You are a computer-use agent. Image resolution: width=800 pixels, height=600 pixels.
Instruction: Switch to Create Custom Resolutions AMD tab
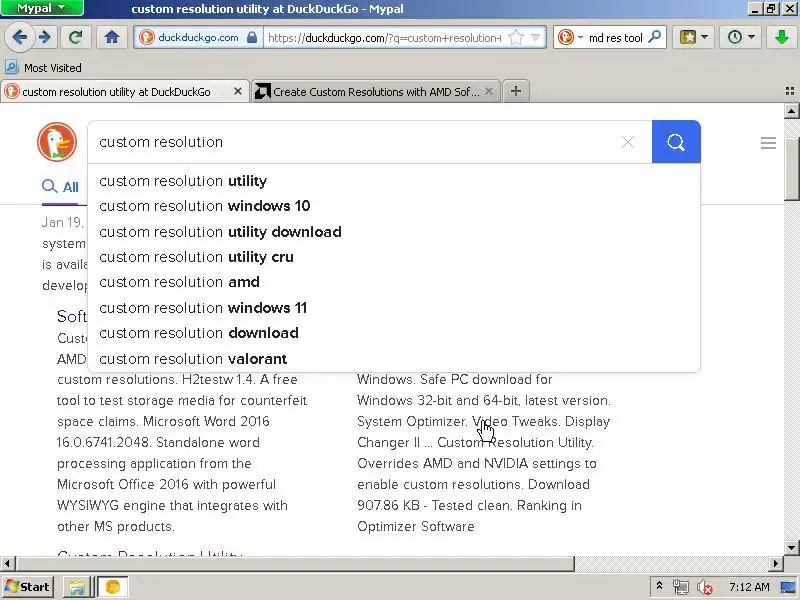click(x=375, y=92)
